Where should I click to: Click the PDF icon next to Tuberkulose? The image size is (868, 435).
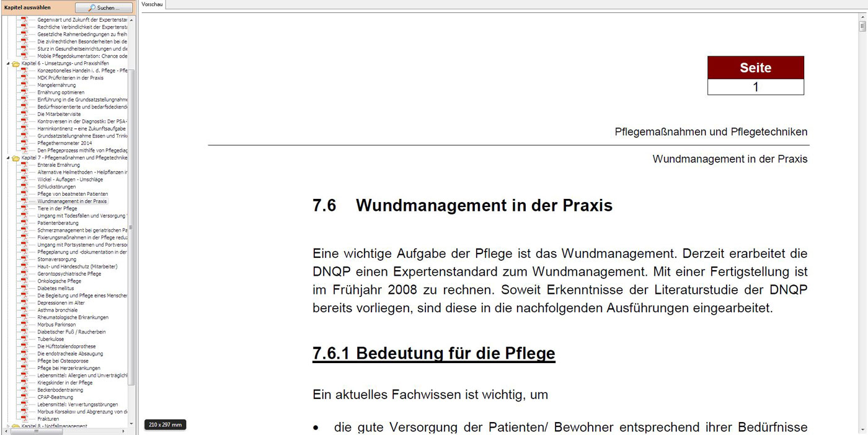click(x=25, y=340)
